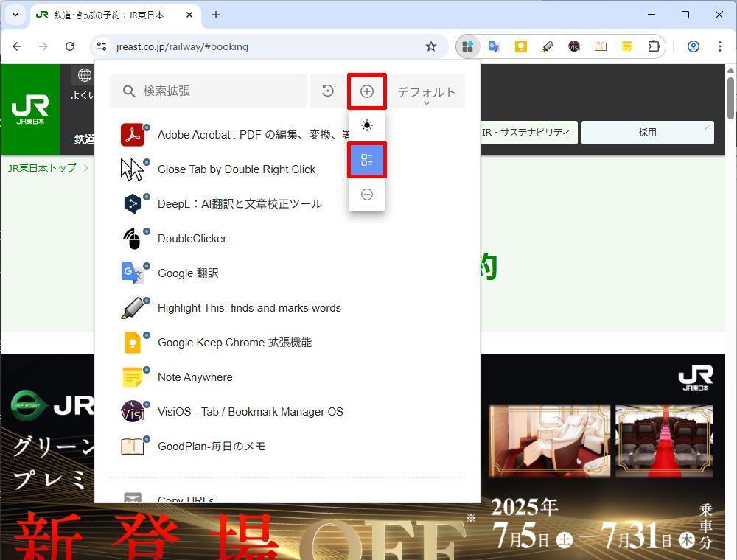This screenshot has width=737, height=560.
Task: Click the Highlight This marker toolbar icon
Action: pyautogui.click(x=548, y=46)
